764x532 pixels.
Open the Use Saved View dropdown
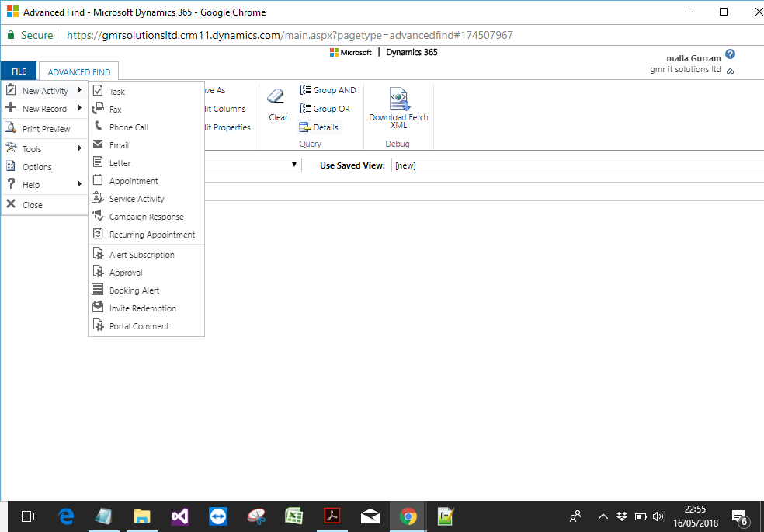578,165
